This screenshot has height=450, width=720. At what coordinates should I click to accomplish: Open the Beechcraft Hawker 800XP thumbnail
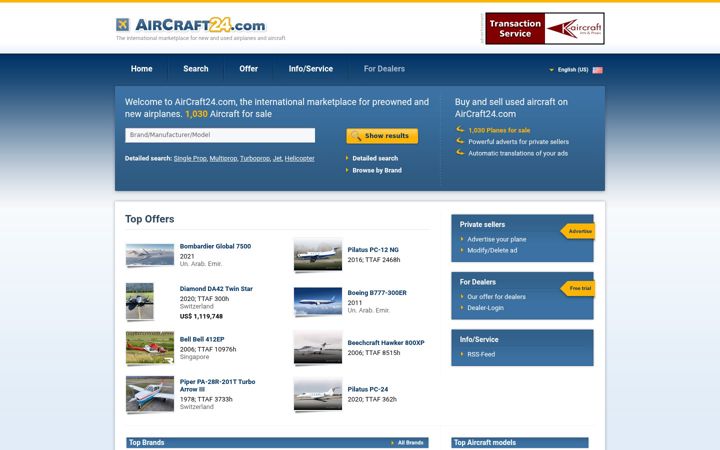(x=318, y=348)
